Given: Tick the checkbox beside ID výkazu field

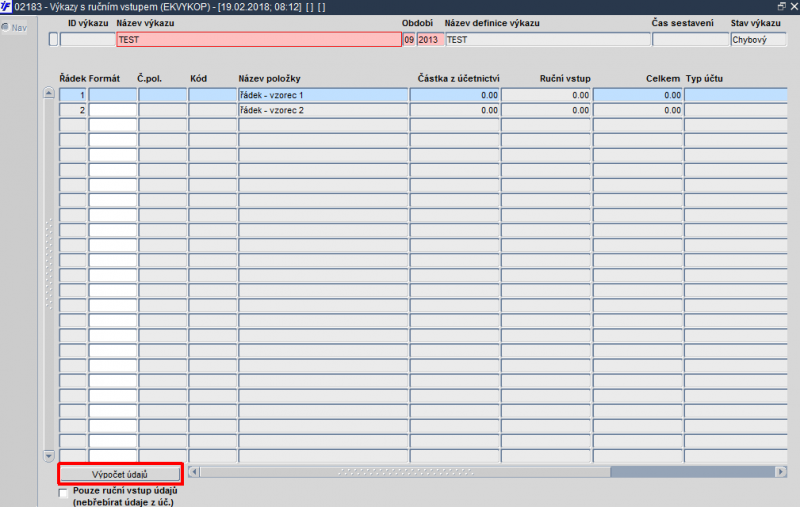Looking at the screenshot, I should point(54,39).
